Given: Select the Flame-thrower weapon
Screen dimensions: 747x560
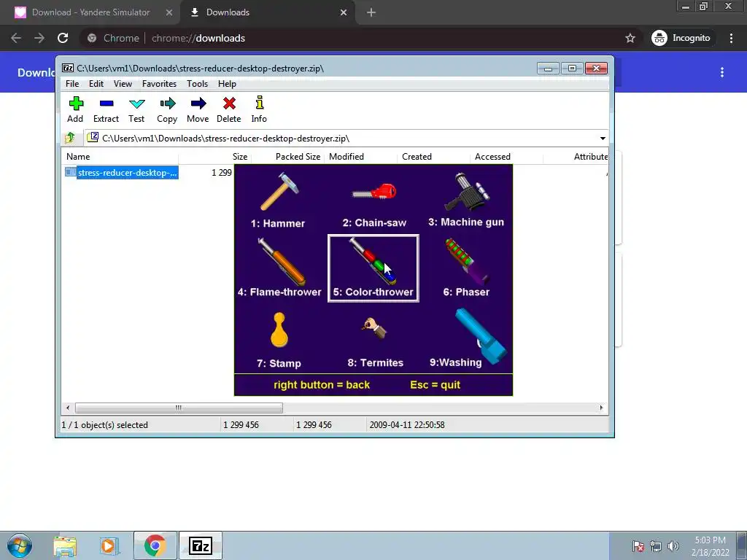Looking at the screenshot, I should pos(279,268).
